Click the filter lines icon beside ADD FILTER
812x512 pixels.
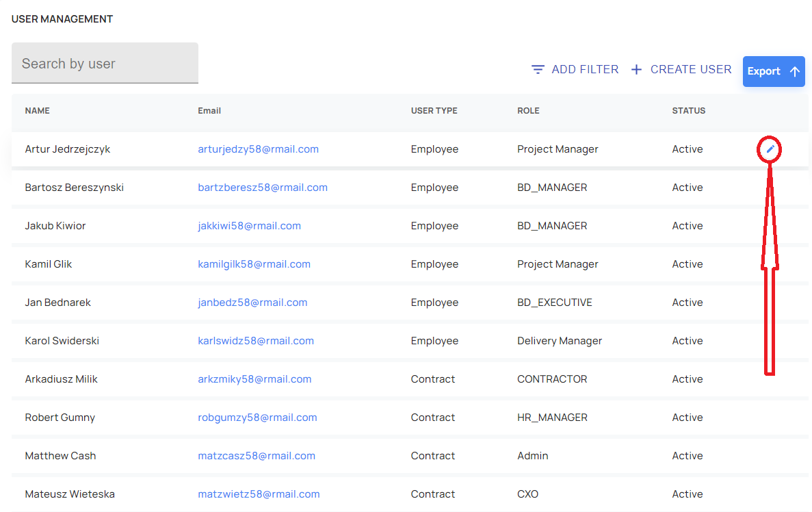point(538,69)
